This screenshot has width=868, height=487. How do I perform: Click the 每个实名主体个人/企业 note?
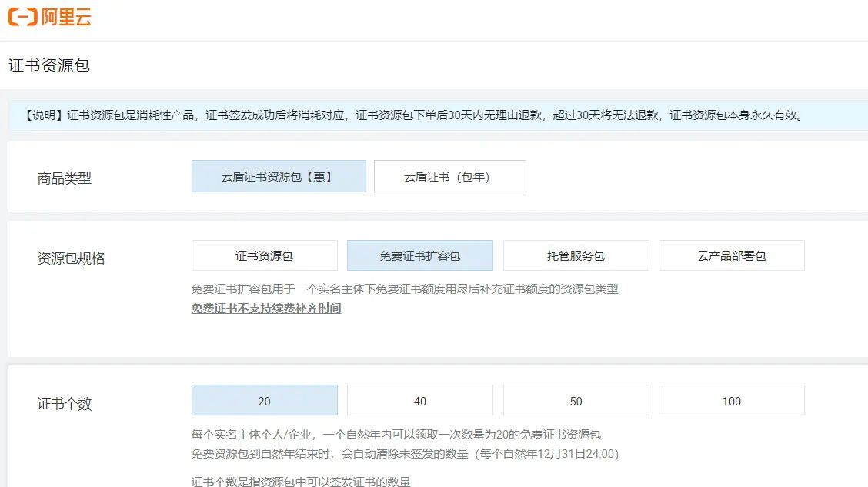tap(396, 435)
